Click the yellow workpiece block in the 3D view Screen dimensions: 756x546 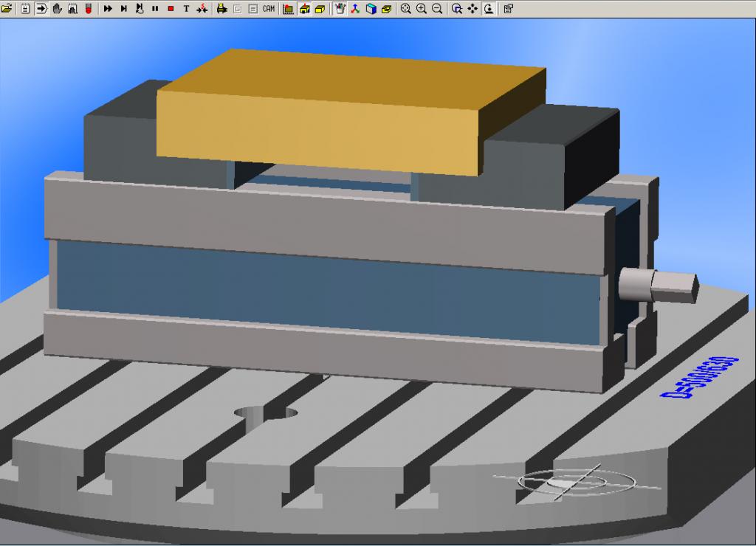point(351,112)
